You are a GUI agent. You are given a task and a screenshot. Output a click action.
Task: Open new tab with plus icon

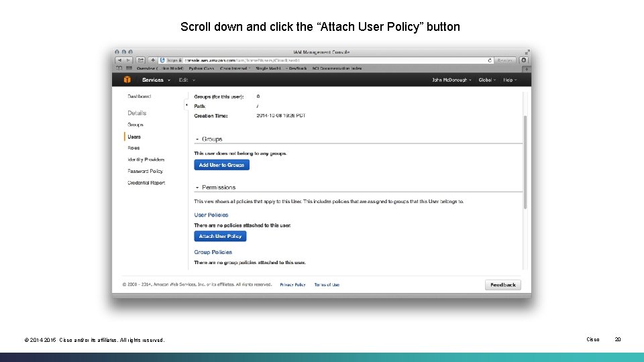pos(527,69)
